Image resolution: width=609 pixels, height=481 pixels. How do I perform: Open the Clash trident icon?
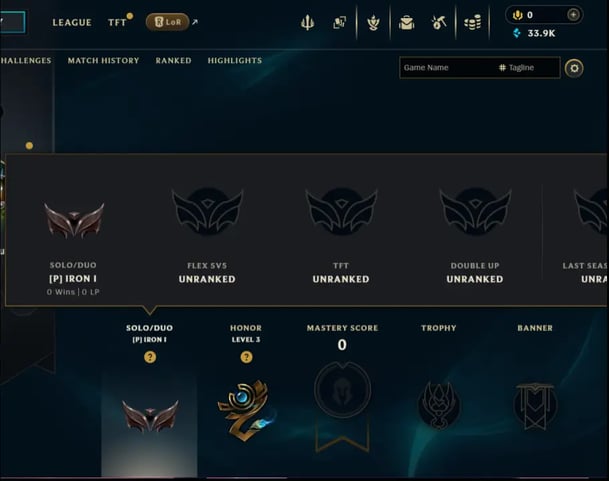[307, 23]
